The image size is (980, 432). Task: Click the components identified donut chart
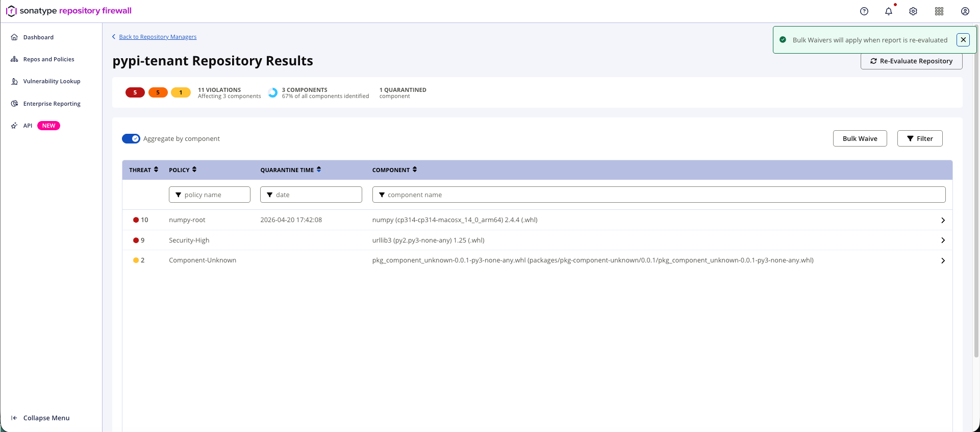(x=273, y=92)
